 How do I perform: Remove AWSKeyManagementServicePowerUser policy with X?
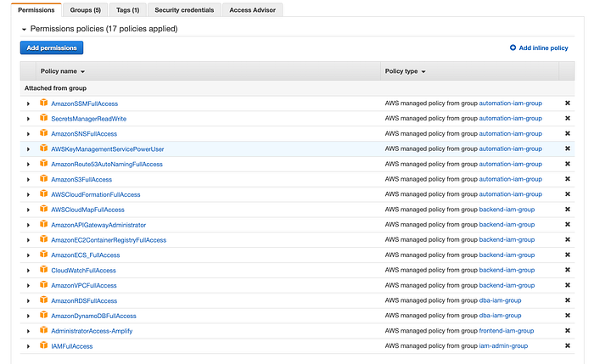(568, 148)
